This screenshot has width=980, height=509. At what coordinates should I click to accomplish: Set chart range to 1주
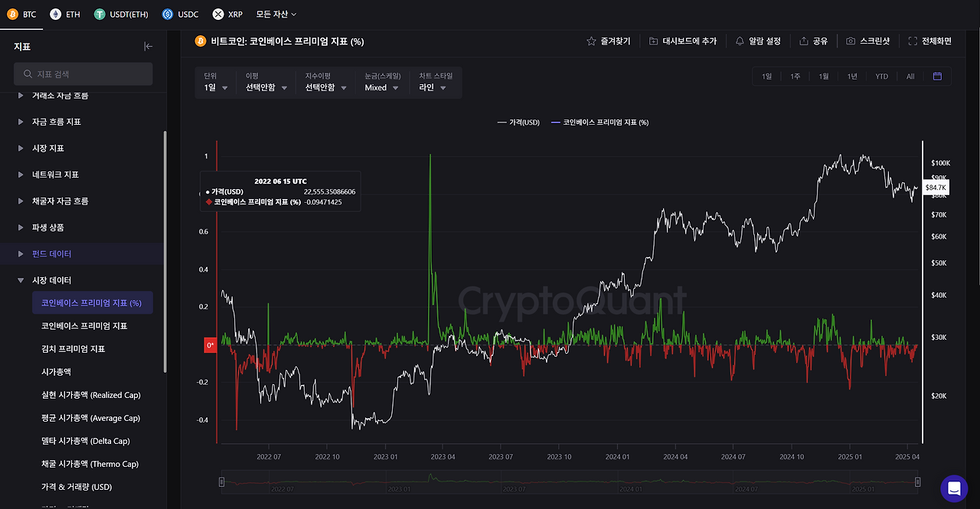[795, 77]
